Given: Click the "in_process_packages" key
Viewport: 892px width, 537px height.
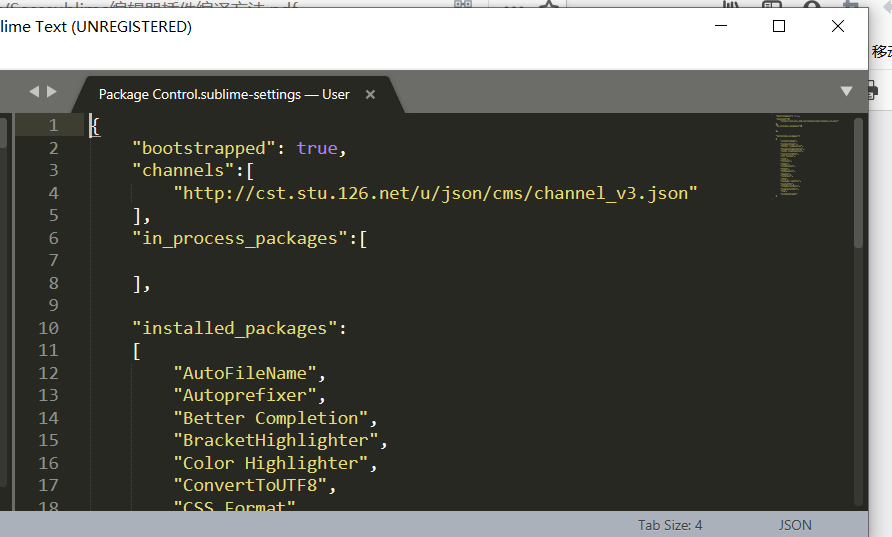Looking at the screenshot, I should coord(239,238).
